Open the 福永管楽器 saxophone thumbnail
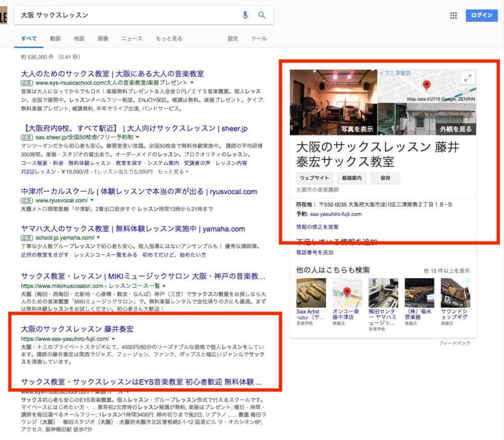 419,292
